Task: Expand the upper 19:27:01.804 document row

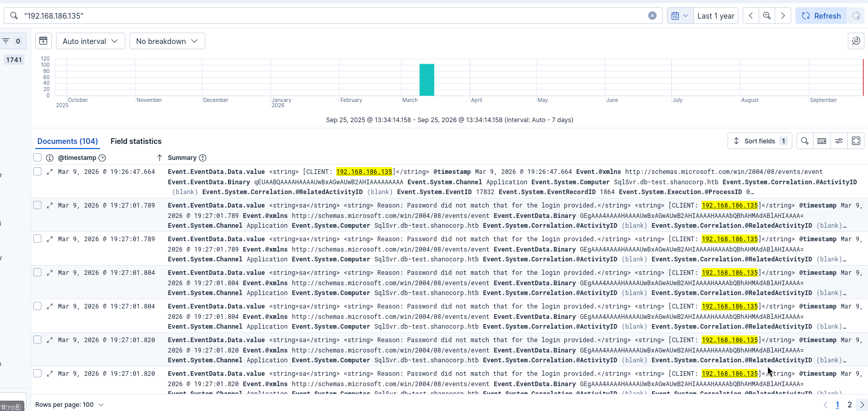Action: 50,273
